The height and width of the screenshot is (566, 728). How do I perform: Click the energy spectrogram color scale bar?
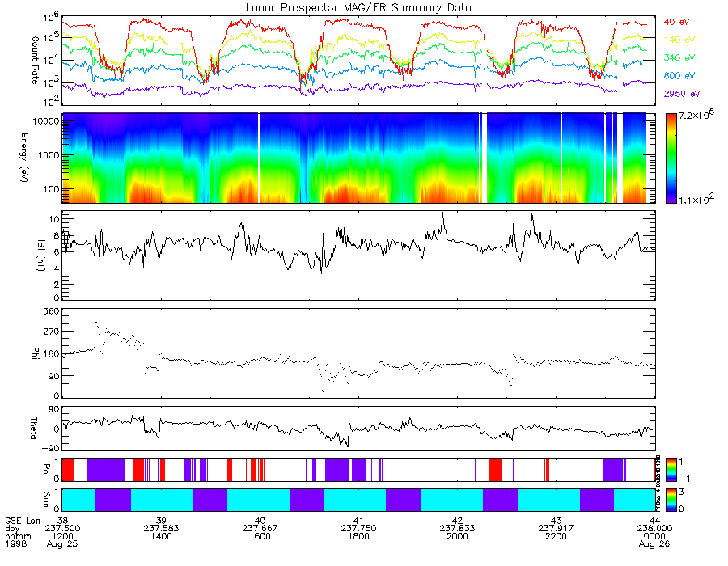coord(671,158)
